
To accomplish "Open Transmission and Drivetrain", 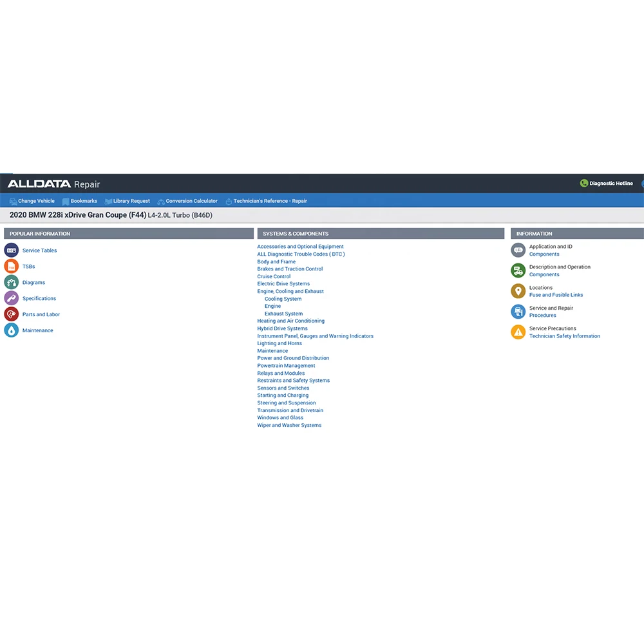I will [290, 410].
